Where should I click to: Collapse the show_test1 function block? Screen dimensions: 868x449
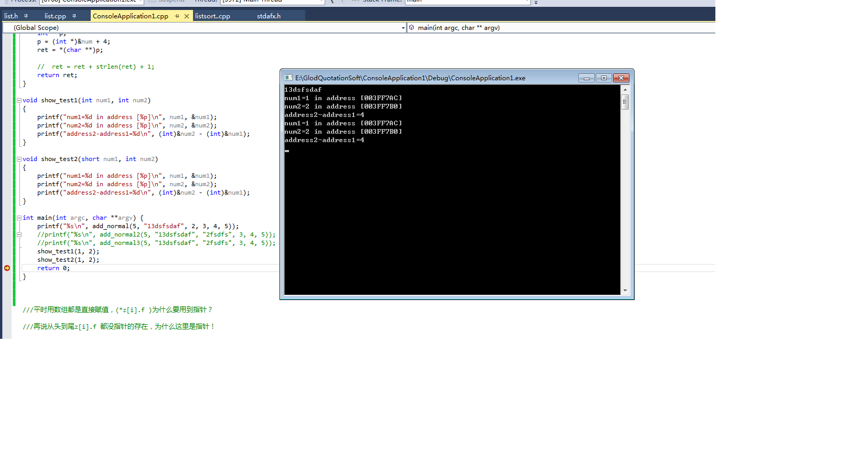click(19, 100)
